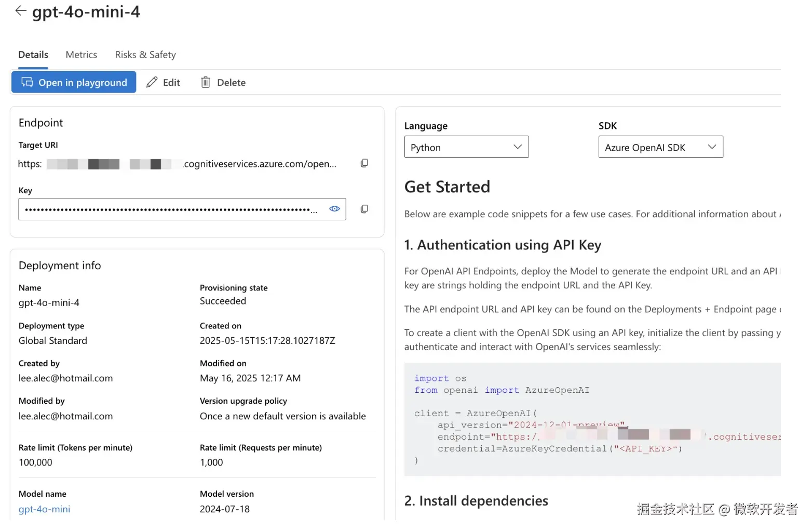Select the model version value 2024-07-18
The width and height of the screenshot is (812, 530).
(225, 509)
